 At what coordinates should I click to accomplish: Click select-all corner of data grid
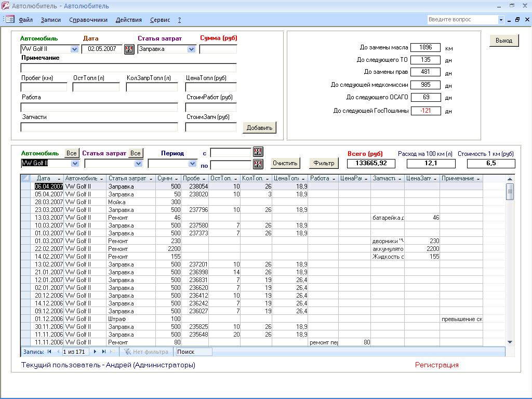pyautogui.click(x=25, y=178)
